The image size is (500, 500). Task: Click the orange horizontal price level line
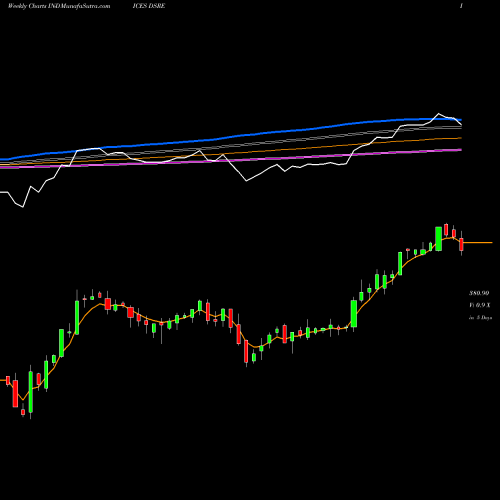(x=478, y=243)
